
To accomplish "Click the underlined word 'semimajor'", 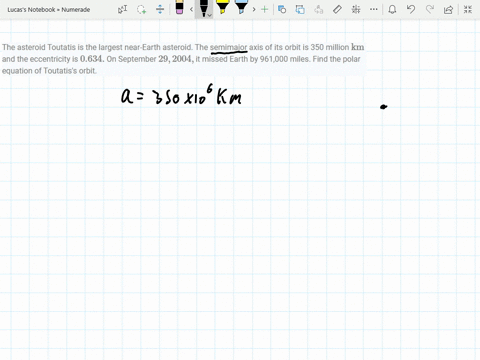I will tap(229, 47).
